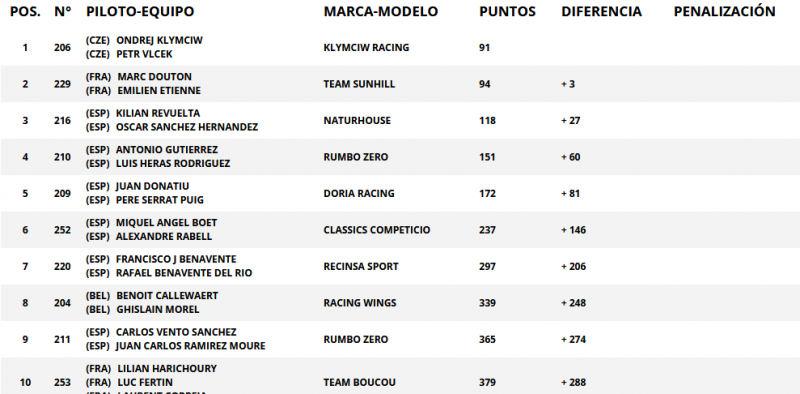This screenshot has height=394, width=800.
Task: Select the RACING WINGS entry
Action: [x=360, y=303]
